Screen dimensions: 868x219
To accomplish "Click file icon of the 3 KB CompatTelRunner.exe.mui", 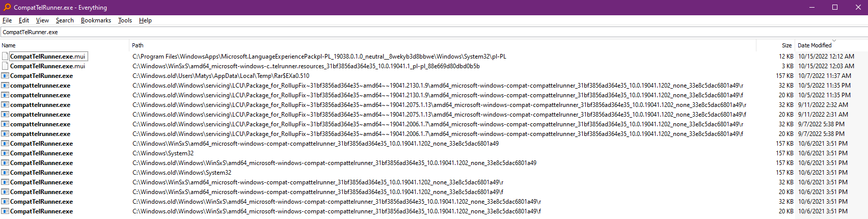I will [5, 66].
